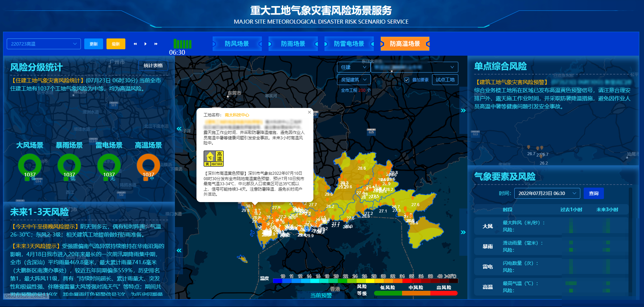Image resolution: width=644 pixels, height=307 pixels.
Task: Click the rewind playback arrow
Action: pyautogui.click(x=135, y=44)
